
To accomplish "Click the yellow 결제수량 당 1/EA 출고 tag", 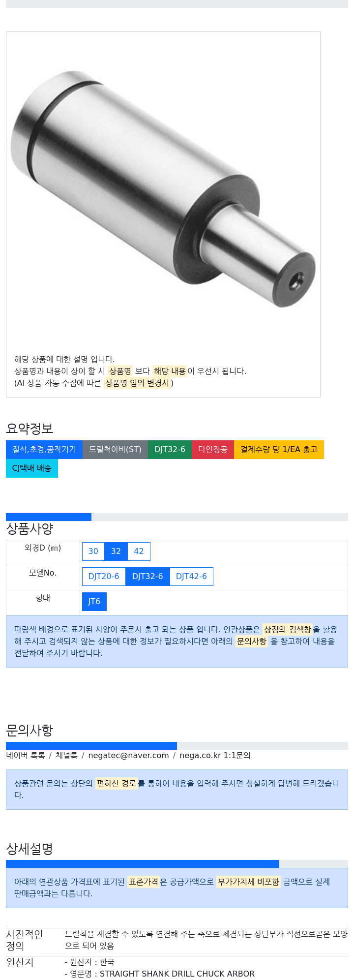I will 279,450.
